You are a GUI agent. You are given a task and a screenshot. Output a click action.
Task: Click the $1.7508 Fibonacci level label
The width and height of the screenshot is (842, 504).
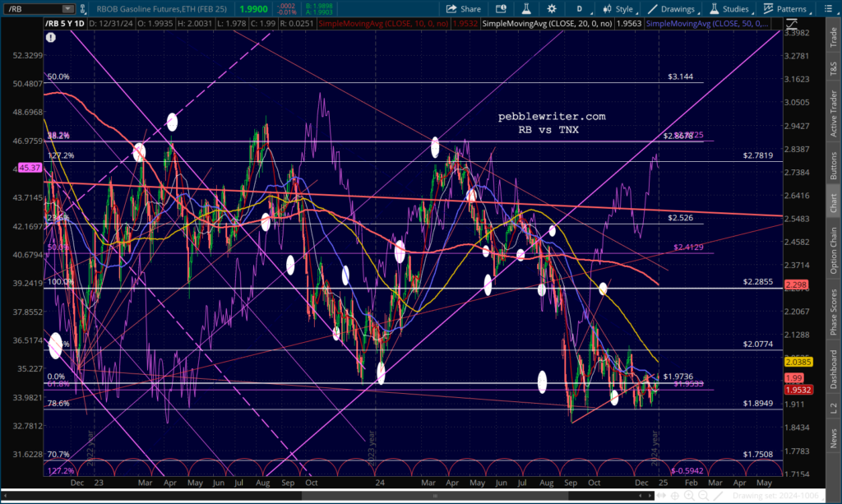(757, 454)
